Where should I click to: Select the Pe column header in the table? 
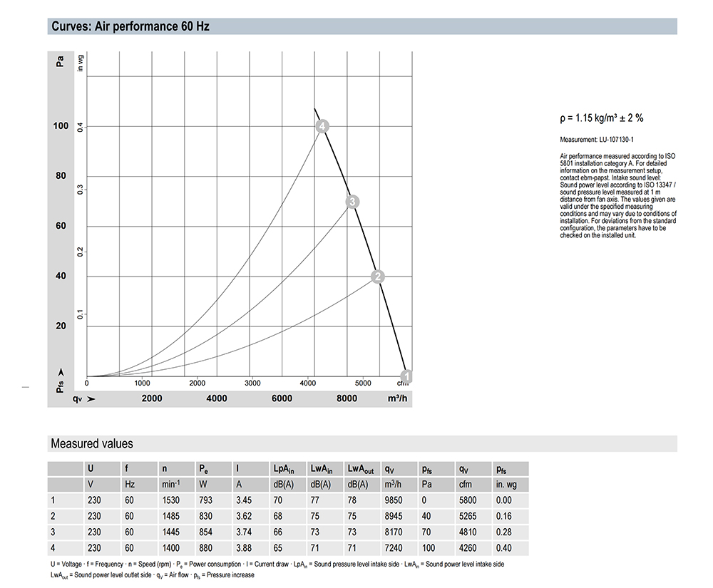tap(204, 470)
